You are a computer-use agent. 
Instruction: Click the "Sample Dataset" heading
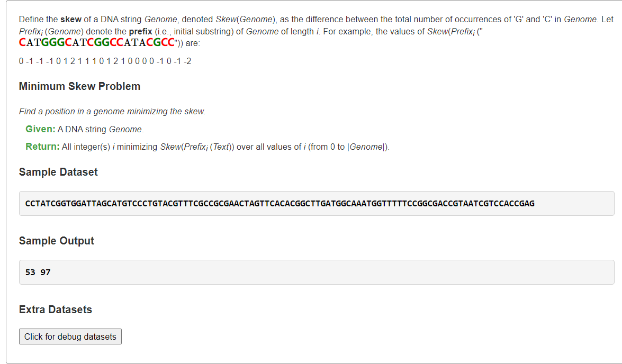pyautogui.click(x=58, y=172)
